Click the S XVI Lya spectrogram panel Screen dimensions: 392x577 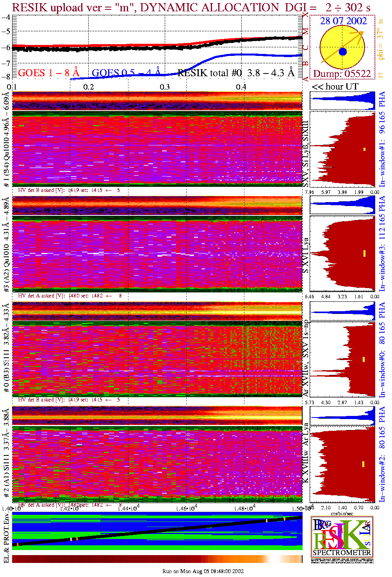157,254
